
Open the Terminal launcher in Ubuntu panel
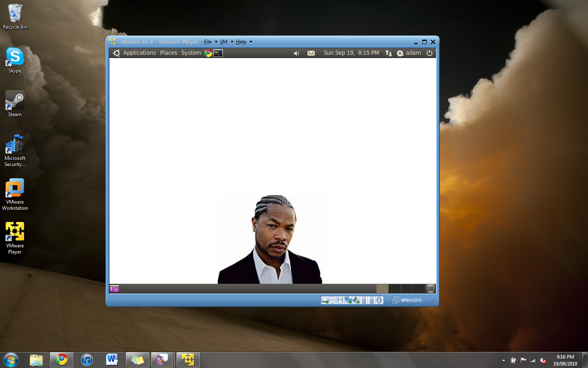tap(218, 53)
